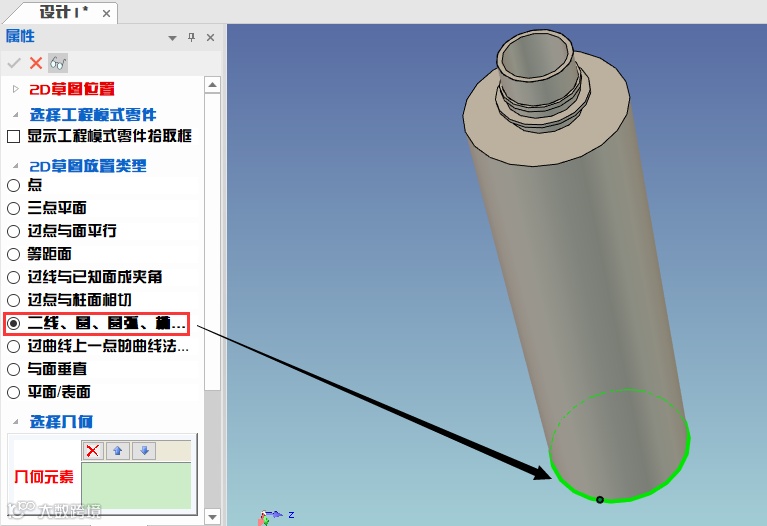Pin the 属性 panel

click(x=191, y=37)
